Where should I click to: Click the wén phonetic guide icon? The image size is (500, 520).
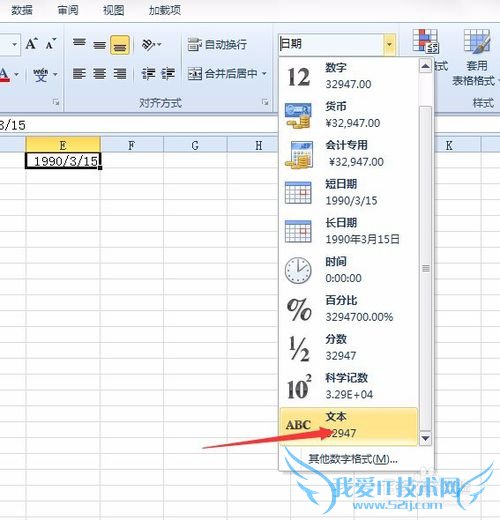point(41,74)
